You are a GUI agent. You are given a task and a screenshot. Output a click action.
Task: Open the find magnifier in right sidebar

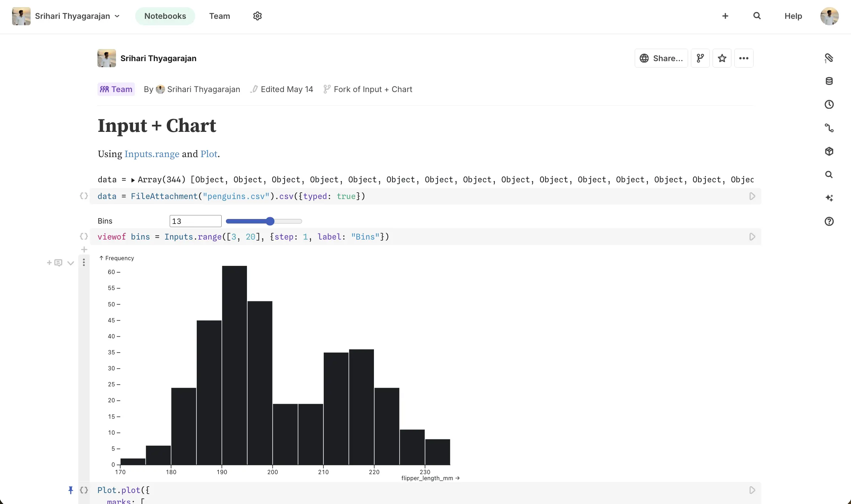[x=829, y=175]
